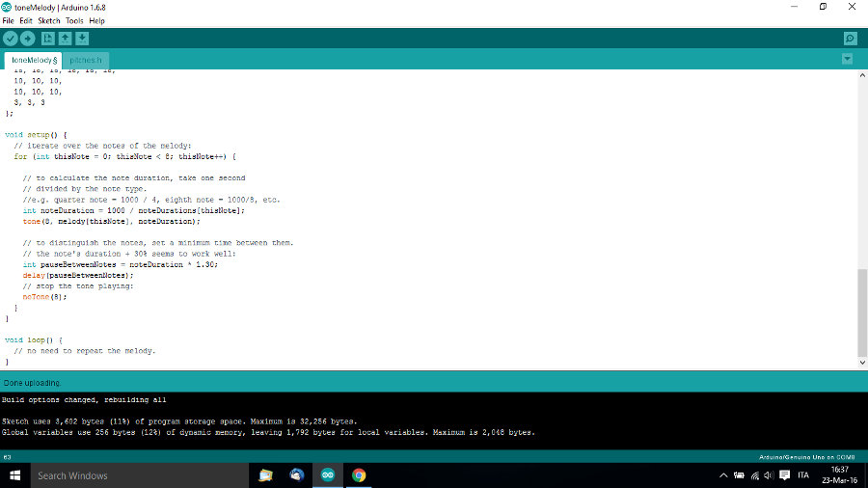
Task: Click the 'void setup() {' line
Action: pos(36,135)
